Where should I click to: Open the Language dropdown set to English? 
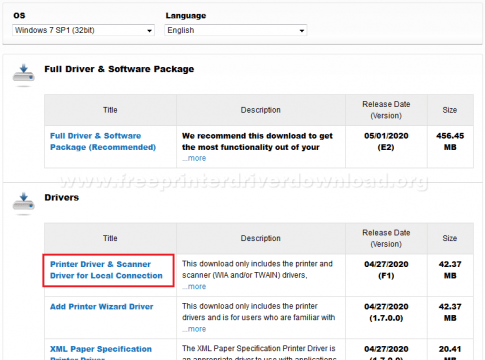click(236, 30)
